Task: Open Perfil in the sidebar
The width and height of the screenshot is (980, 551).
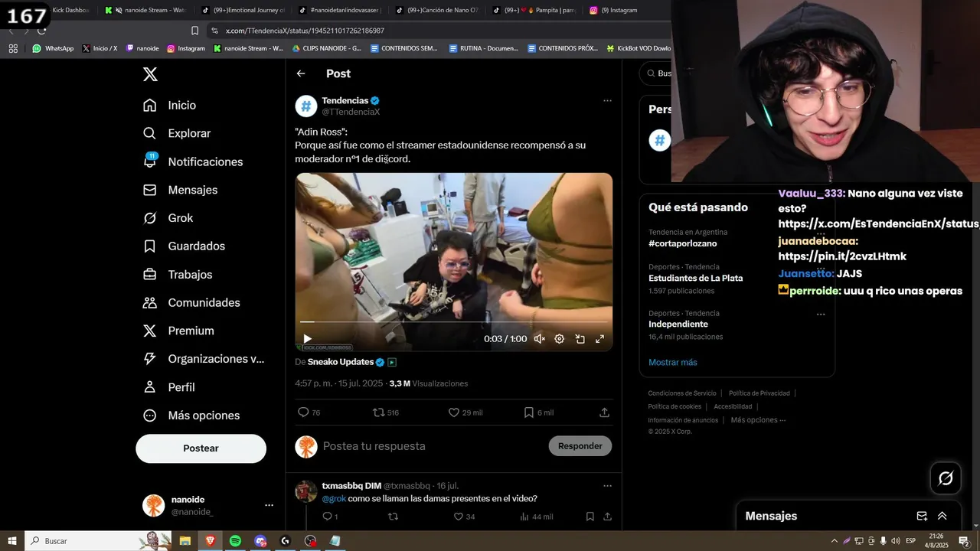Action: pos(169,387)
